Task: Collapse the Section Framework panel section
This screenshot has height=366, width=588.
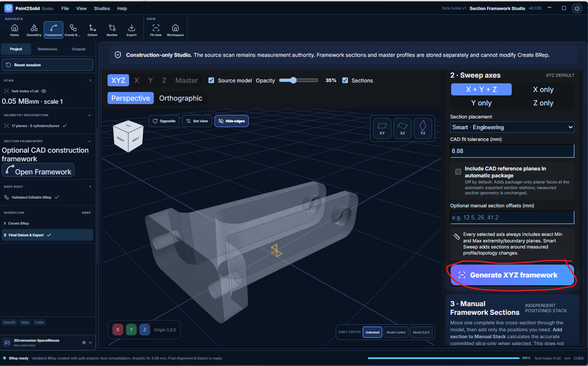Action: [x=89, y=141]
